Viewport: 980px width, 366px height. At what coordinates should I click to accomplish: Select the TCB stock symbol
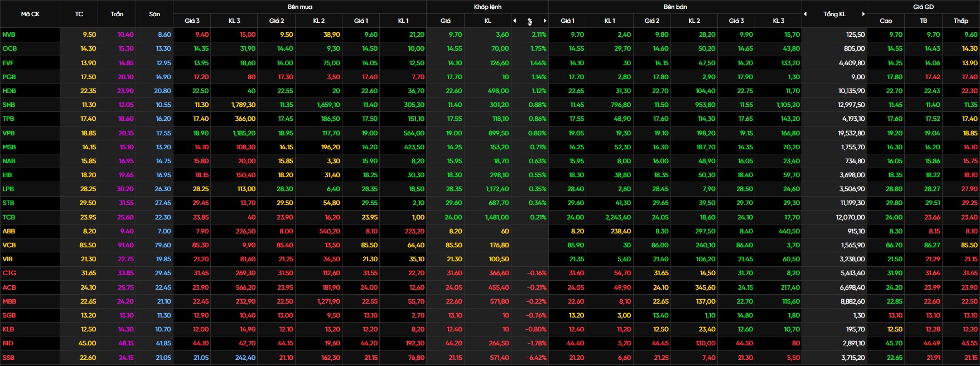(9, 217)
